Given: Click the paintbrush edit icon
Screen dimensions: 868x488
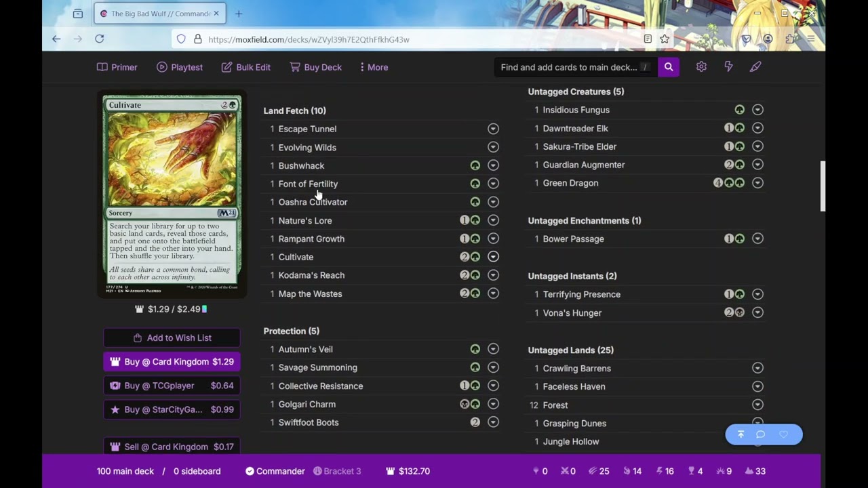Looking at the screenshot, I should click(x=755, y=67).
